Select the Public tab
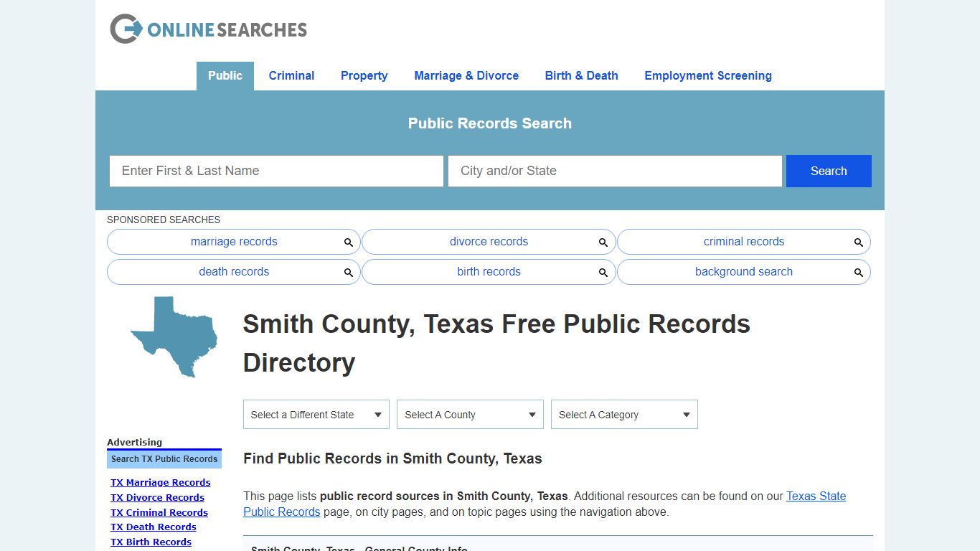Image resolution: width=980 pixels, height=551 pixels. [225, 76]
